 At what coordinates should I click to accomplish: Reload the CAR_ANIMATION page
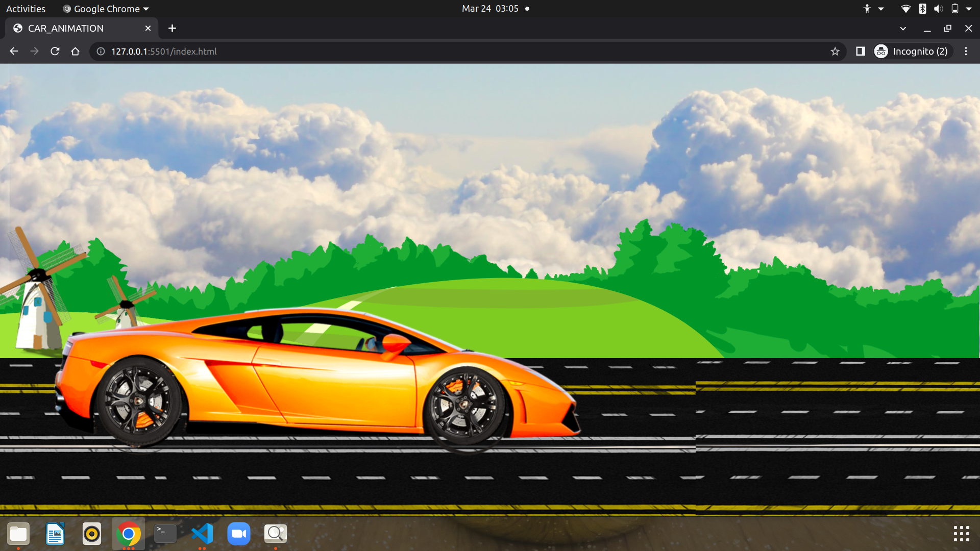[x=55, y=51]
